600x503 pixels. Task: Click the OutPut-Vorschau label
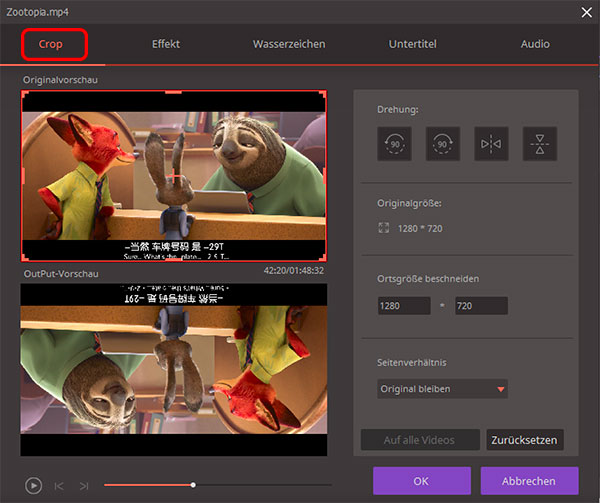coord(61,274)
